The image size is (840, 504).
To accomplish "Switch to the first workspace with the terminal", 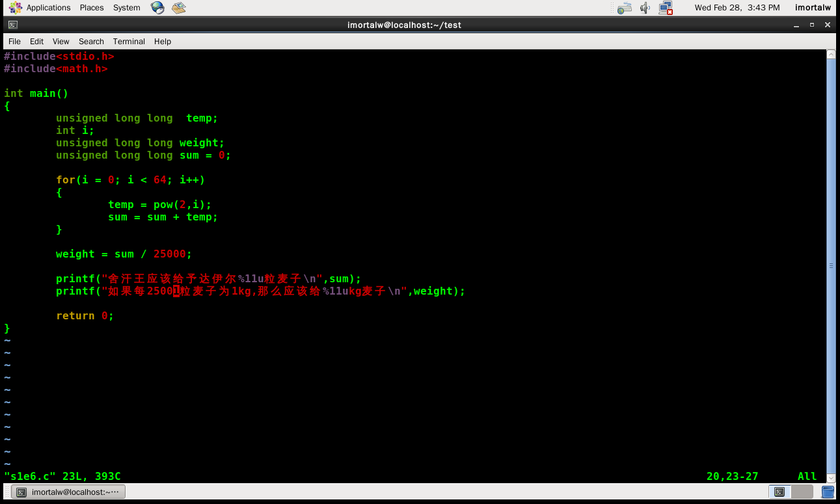I will (779, 492).
